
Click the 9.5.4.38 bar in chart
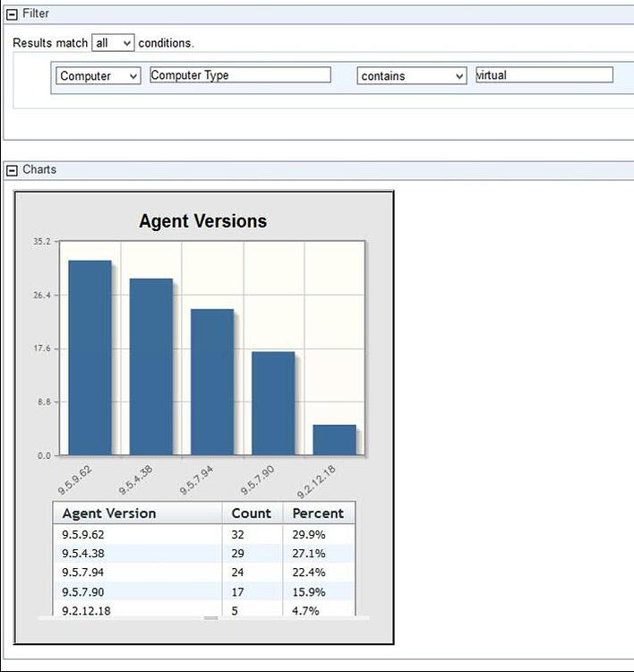coord(151,366)
